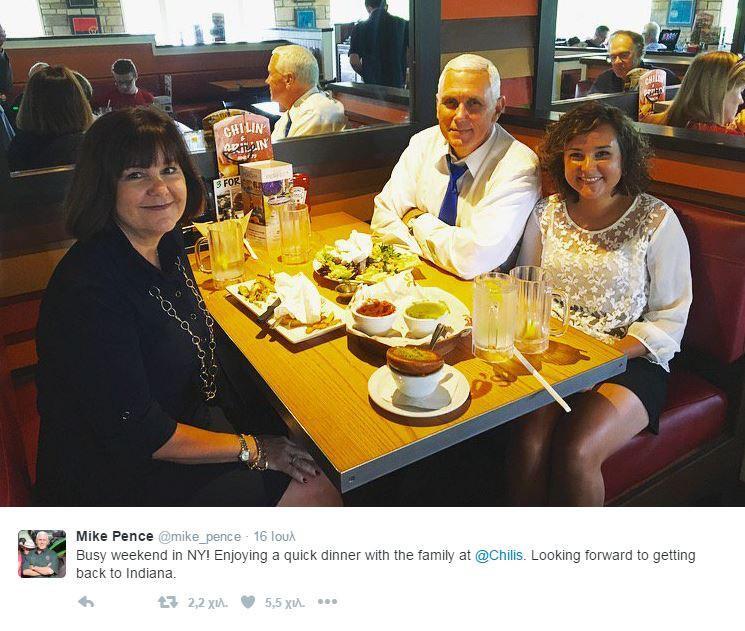Open the @mike_pence handle link
Image resolution: width=745 pixels, height=631 pixels.
tap(200, 537)
